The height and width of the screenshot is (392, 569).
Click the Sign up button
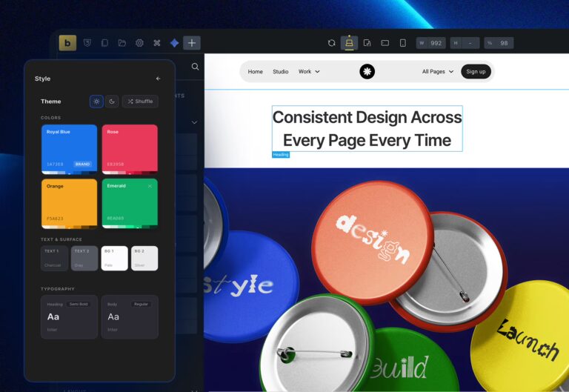[476, 72]
